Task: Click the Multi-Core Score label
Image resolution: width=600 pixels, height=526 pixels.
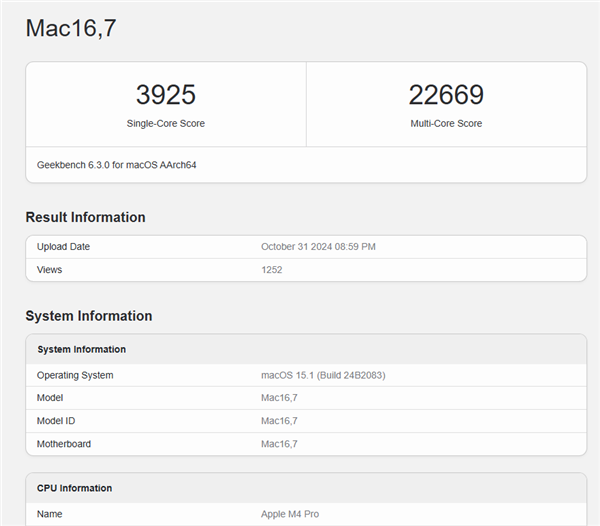Action: [x=446, y=124]
